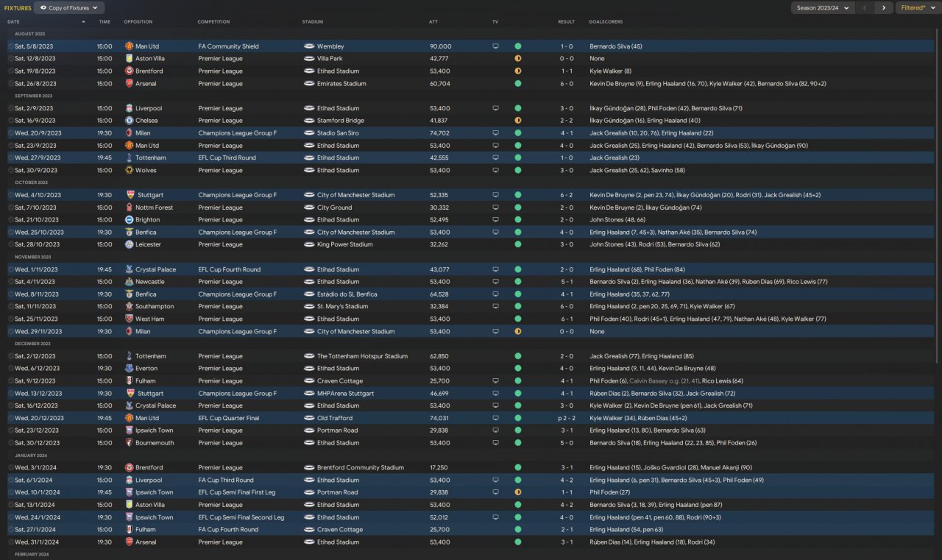Open the Season 2023/24 dropdown
The width and height of the screenshot is (942, 560).
pos(822,7)
